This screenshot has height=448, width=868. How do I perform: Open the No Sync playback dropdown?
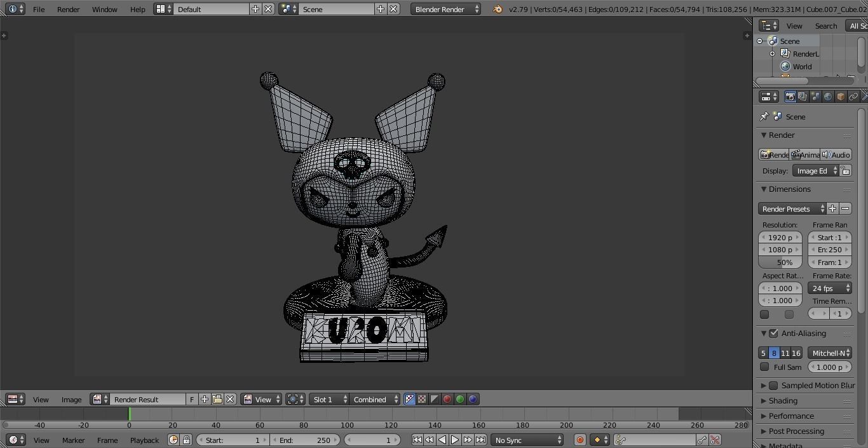point(527,440)
